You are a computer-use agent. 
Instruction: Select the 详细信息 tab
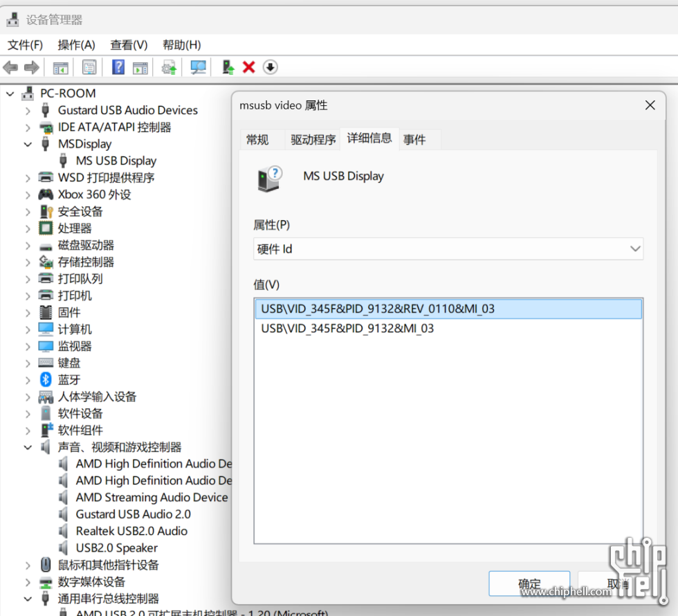coord(369,138)
